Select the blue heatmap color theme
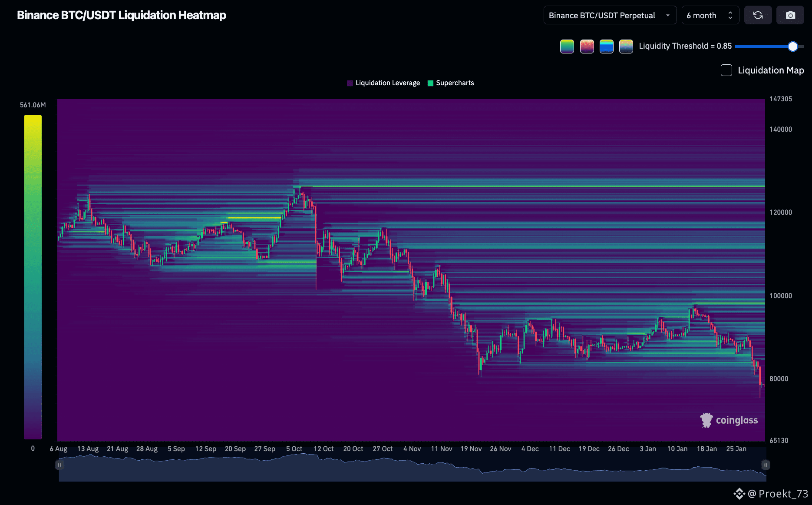812x505 pixels. coord(607,46)
